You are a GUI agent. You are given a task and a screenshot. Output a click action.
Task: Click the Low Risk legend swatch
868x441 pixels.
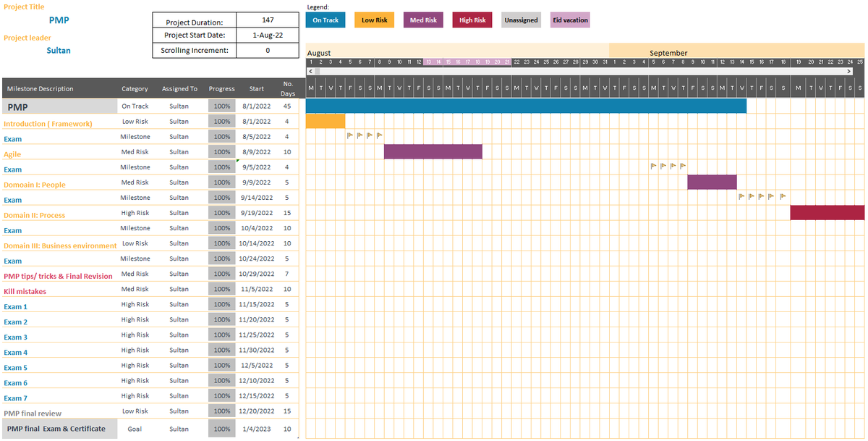(374, 20)
